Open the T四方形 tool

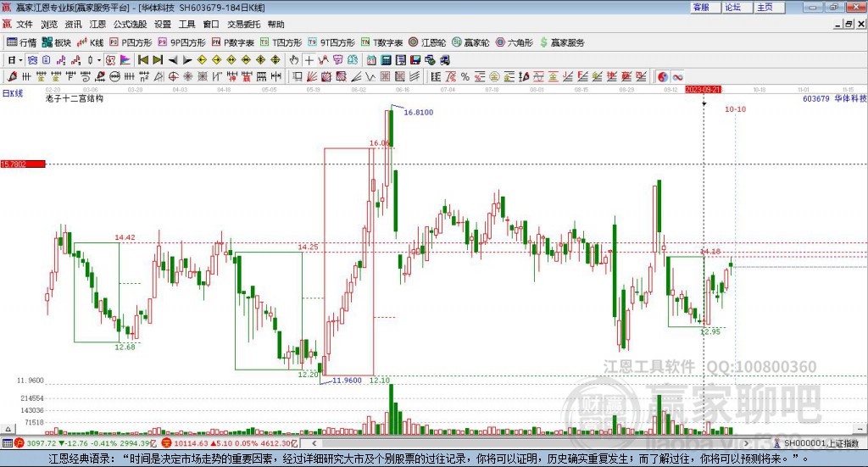tap(281, 42)
